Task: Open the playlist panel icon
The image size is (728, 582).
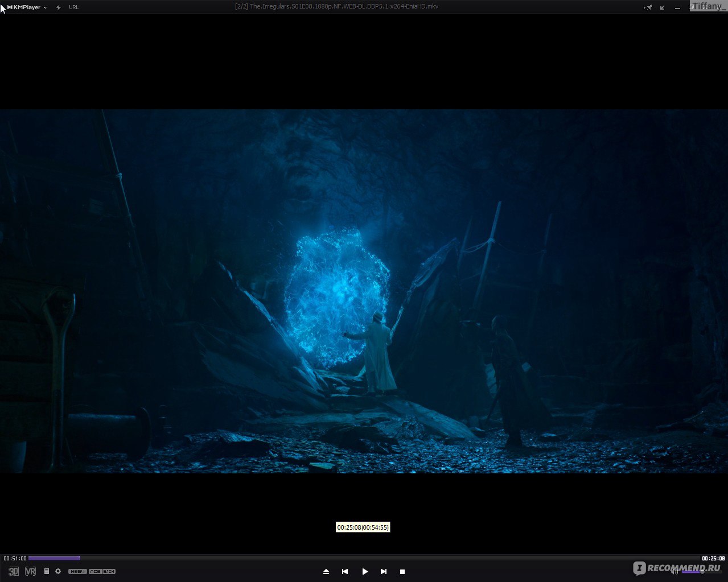Action: pos(47,571)
